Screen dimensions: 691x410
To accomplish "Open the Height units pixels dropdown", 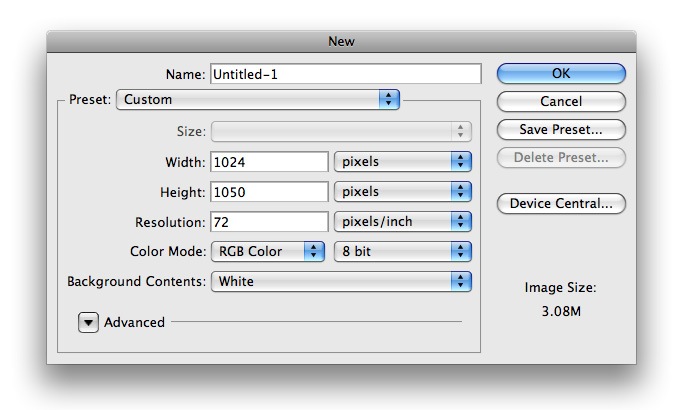I will tap(403, 192).
